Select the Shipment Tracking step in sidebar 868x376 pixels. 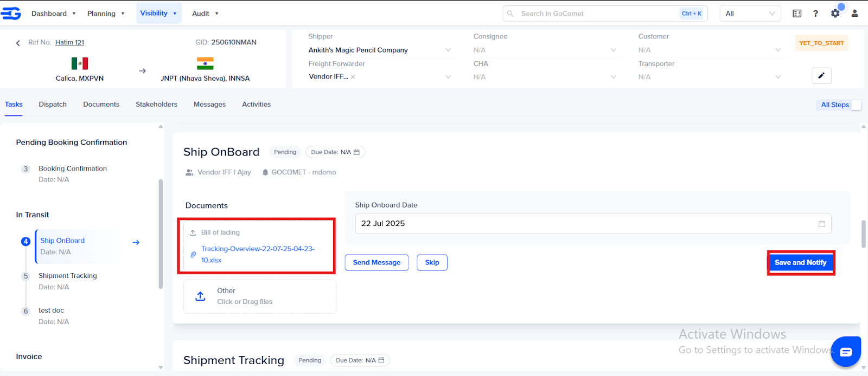point(68,281)
